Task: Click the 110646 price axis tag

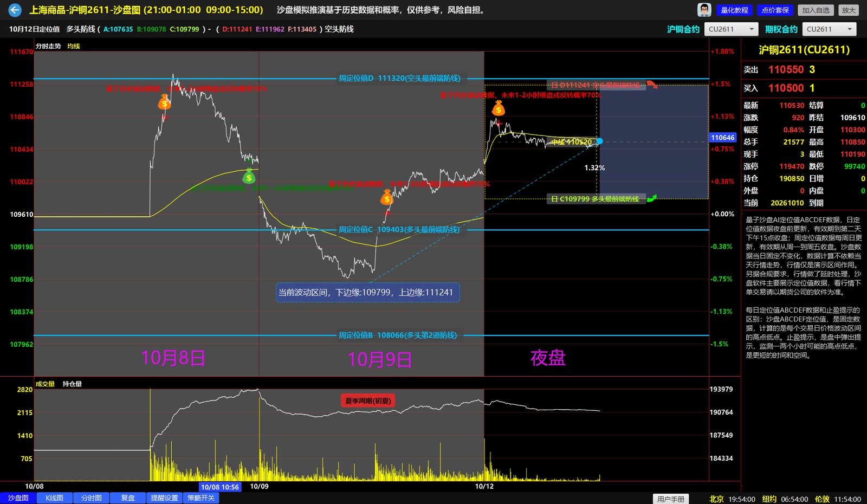Action: click(723, 138)
